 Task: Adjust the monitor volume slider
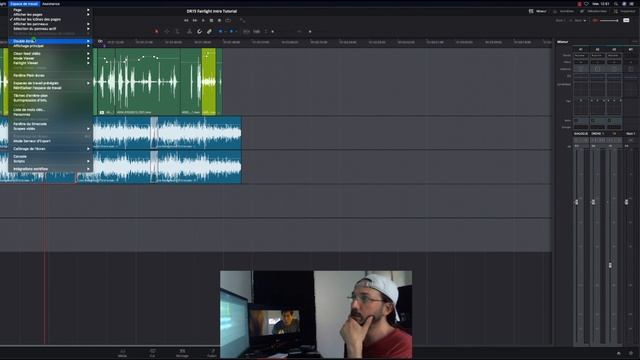[609, 20]
